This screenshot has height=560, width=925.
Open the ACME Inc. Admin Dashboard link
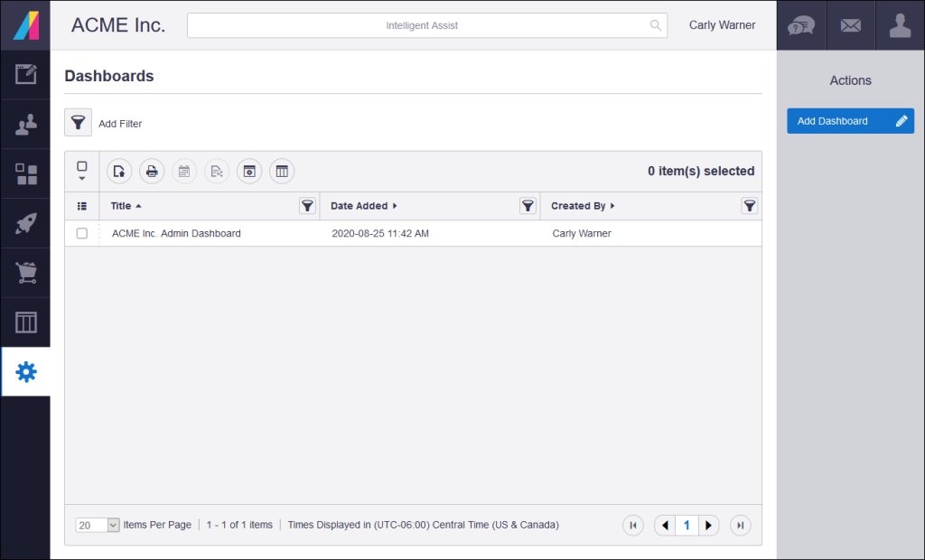coord(175,233)
